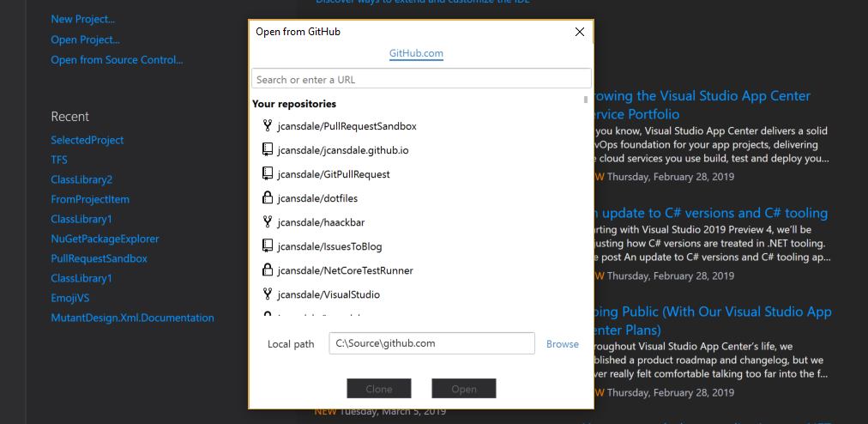Screen dimensions: 868x424
Task: Click fork icon beside jcansdale/PullRequestSandbox
Action: click(x=268, y=126)
